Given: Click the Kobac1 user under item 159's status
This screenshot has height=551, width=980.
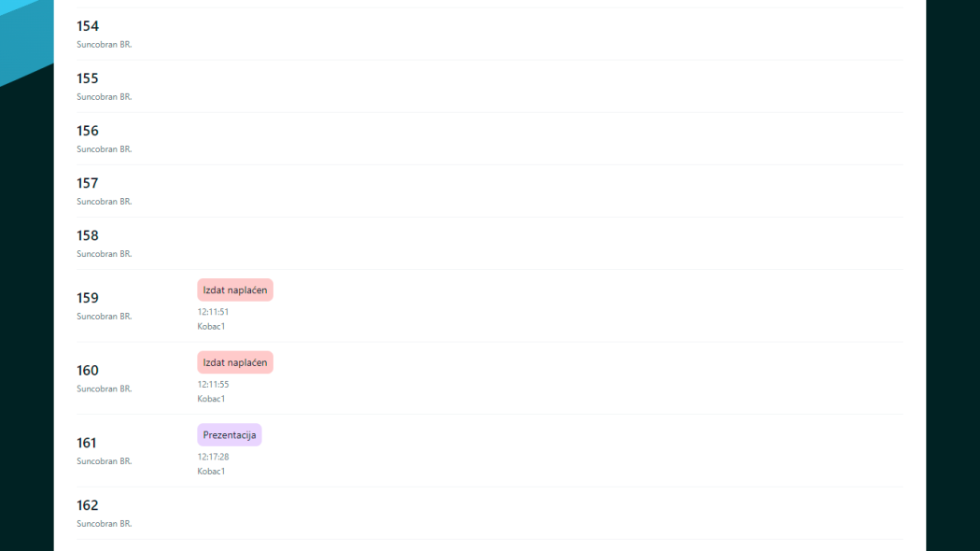Looking at the screenshot, I should click(211, 327).
